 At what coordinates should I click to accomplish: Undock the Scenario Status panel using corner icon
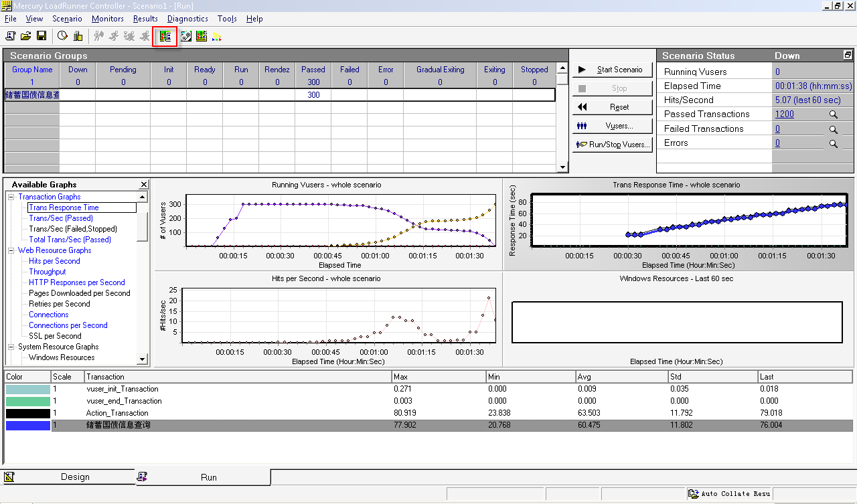[848, 56]
